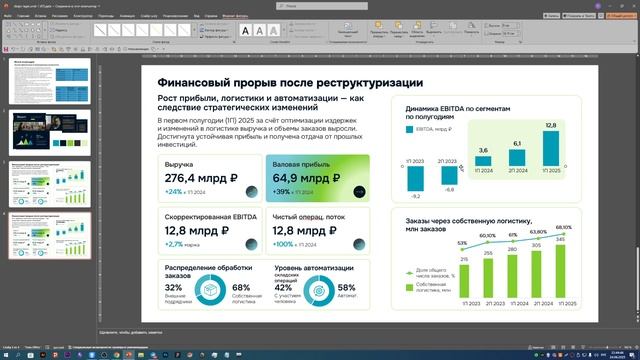Choose the seventh line style in shape styles gallery
The height and width of the screenshot is (360, 640).
click(x=184, y=30)
